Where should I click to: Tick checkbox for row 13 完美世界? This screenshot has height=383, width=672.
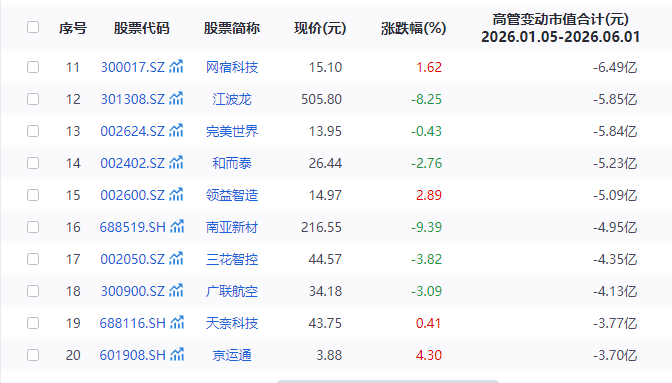click(33, 131)
